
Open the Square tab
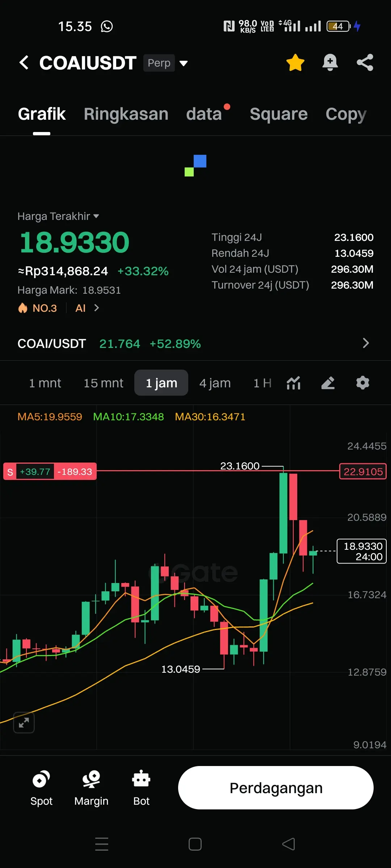point(279,114)
